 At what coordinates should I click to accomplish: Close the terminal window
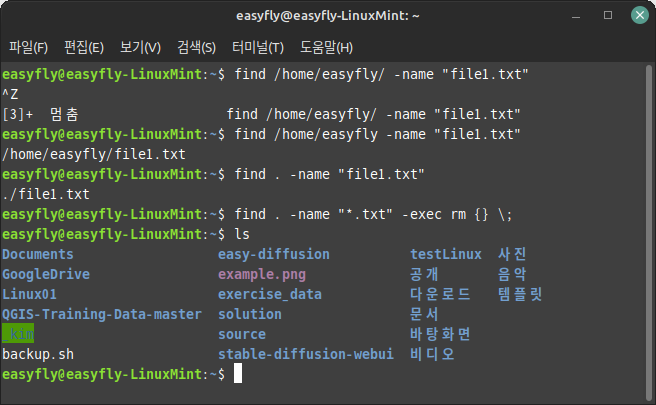coord(640,15)
